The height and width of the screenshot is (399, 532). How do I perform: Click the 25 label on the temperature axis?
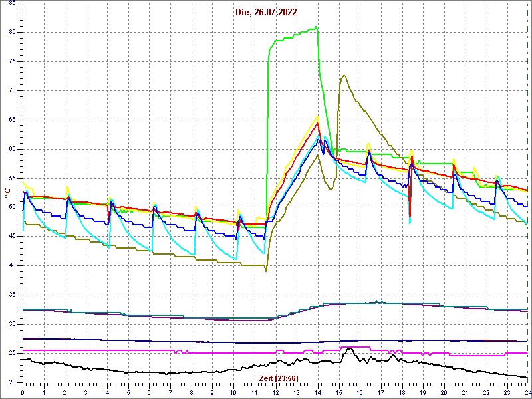point(12,353)
